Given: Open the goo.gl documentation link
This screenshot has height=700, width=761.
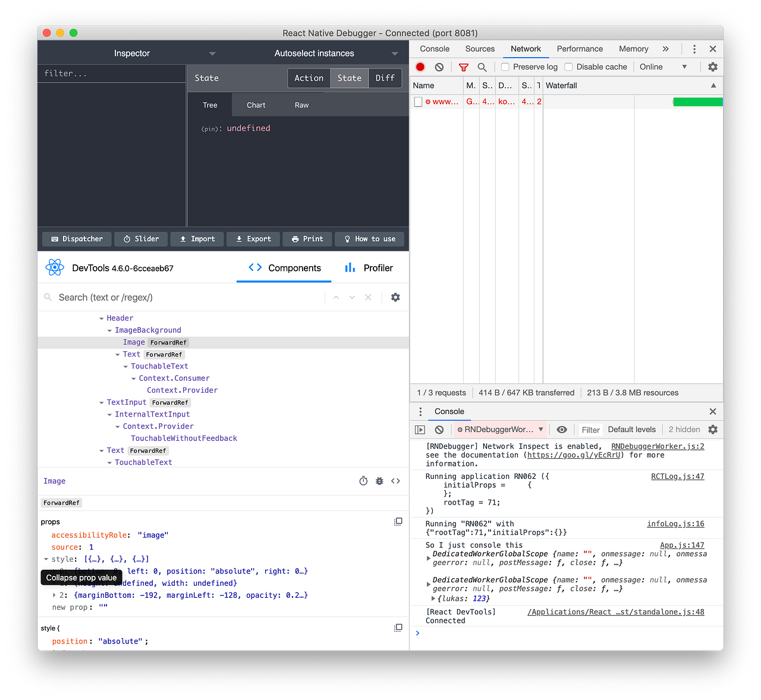Looking at the screenshot, I should tap(574, 455).
